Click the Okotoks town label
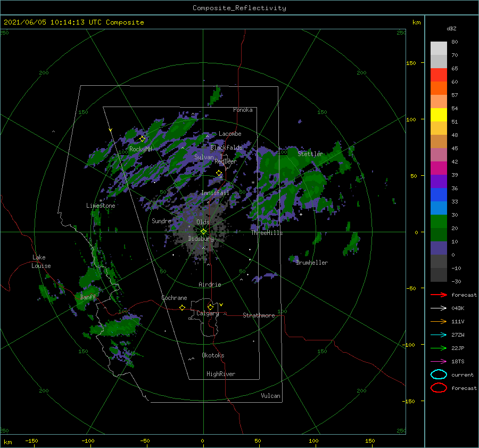 point(213,355)
